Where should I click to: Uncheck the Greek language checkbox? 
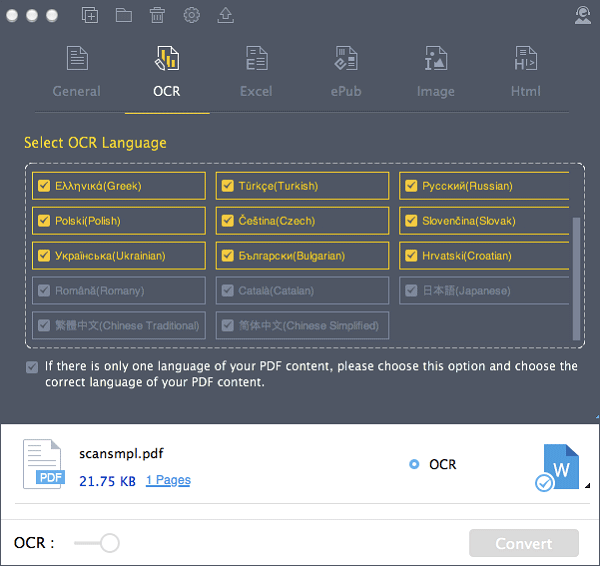(44, 186)
